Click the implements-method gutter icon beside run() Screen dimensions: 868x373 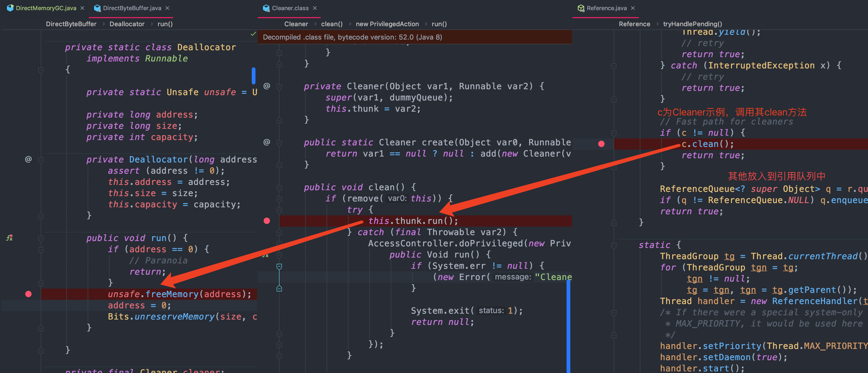coord(9,238)
